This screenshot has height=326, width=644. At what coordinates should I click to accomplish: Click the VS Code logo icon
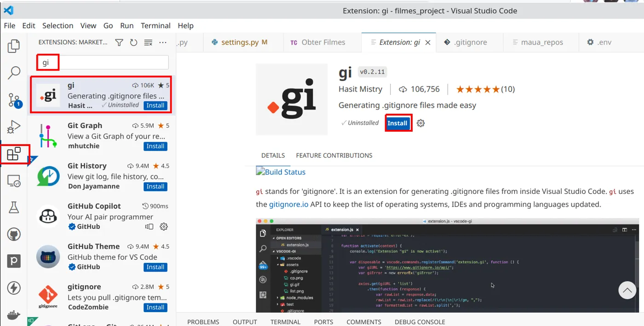point(8,10)
